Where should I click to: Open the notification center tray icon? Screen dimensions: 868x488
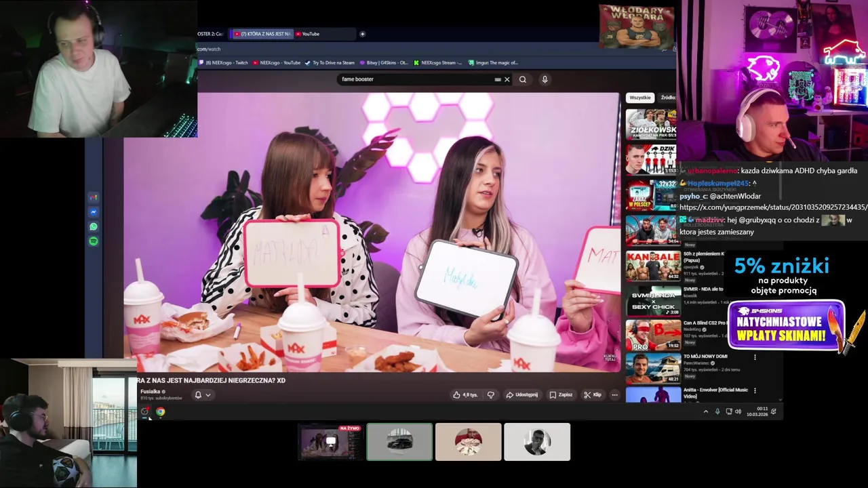(774, 411)
